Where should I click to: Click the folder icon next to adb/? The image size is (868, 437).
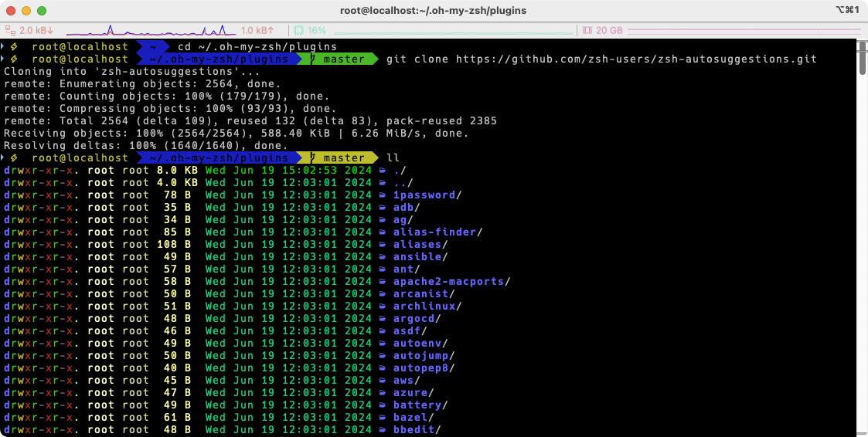click(383, 208)
